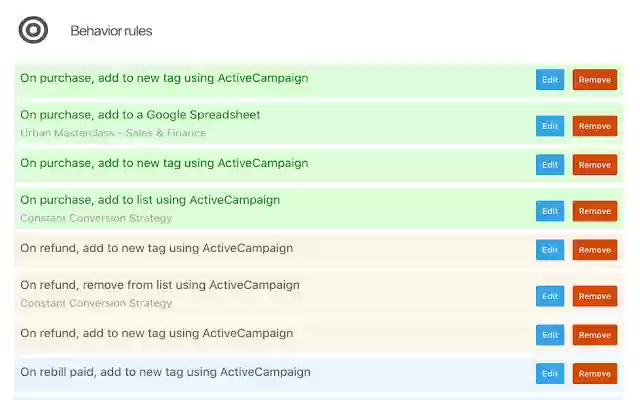Remove the last refund new tag rule

(594, 335)
